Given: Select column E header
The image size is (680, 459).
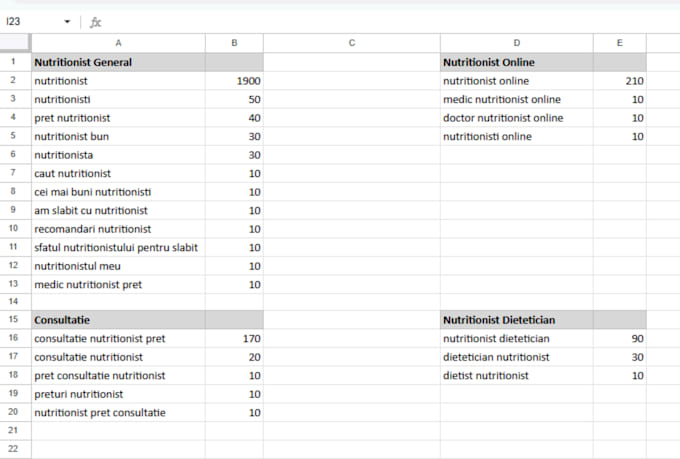Looking at the screenshot, I should pyautogui.click(x=619, y=43).
